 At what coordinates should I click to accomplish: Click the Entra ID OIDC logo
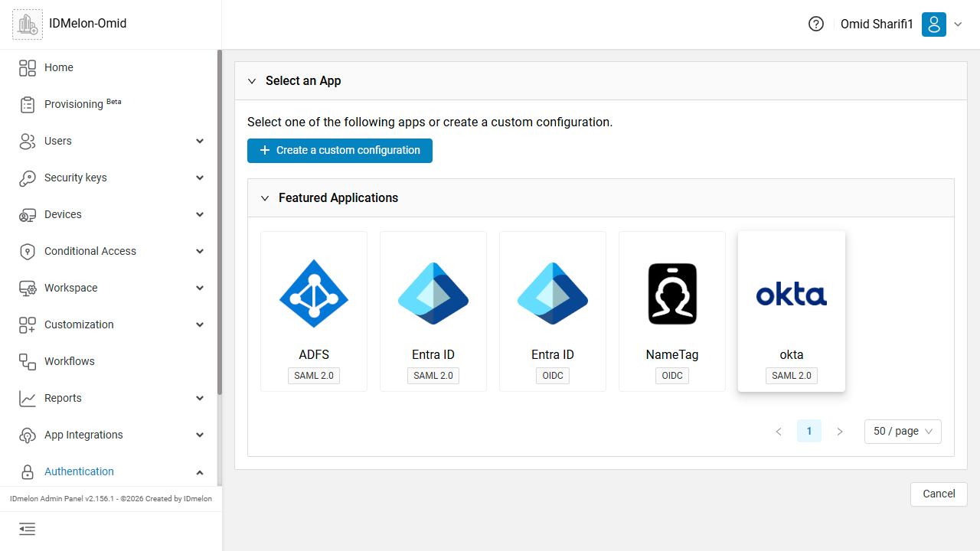[553, 294]
